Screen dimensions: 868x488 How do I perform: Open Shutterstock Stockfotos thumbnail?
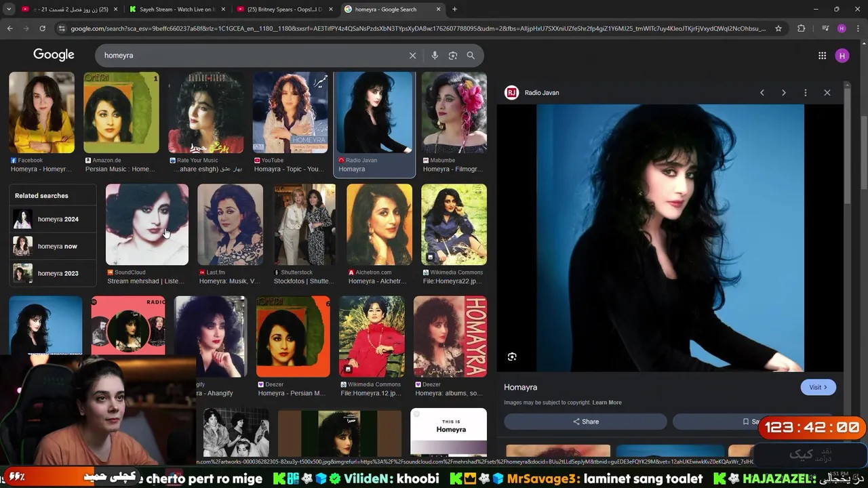click(x=304, y=224)
